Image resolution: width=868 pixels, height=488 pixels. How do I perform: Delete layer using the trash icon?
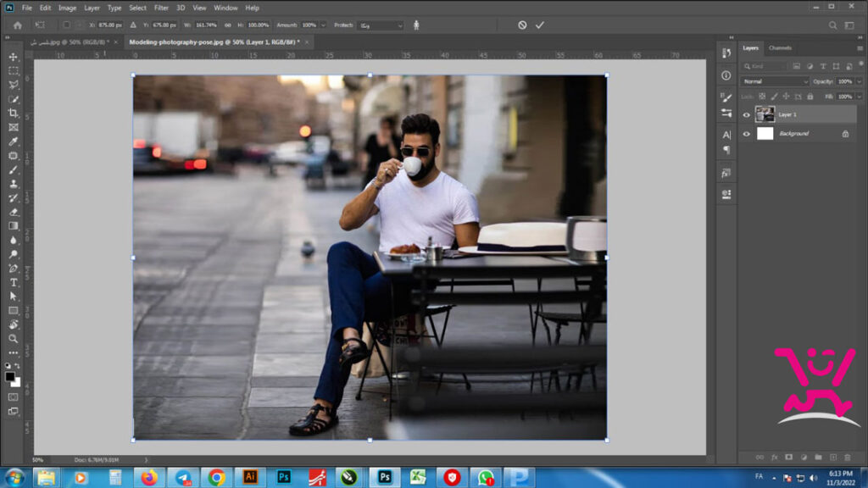pos(848,457)
